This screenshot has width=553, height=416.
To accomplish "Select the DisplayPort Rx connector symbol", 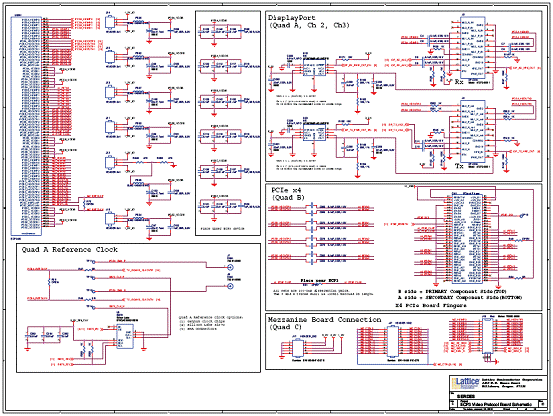I will pos(473,47).
